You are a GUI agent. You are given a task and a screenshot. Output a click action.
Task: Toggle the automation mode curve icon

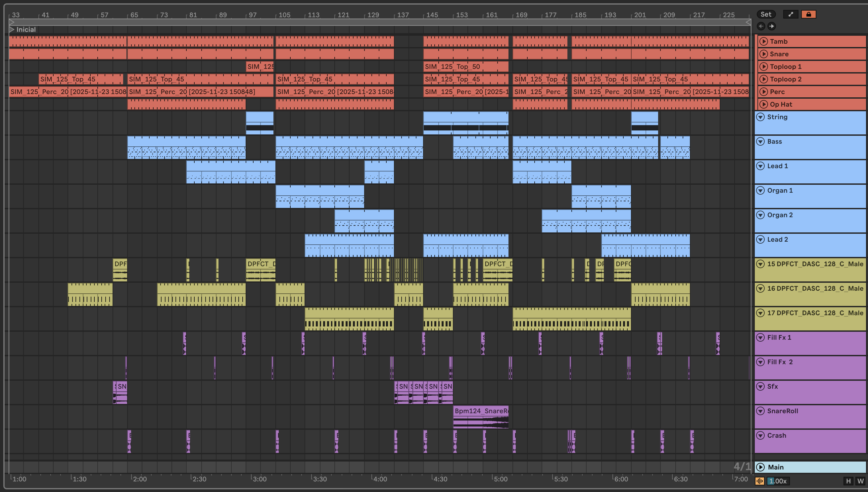click(x=790, y=14)
